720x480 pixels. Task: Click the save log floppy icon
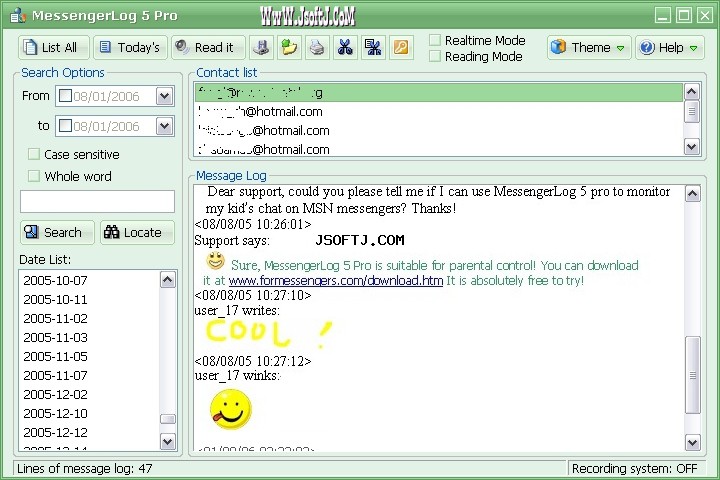(x=261, y=47)
